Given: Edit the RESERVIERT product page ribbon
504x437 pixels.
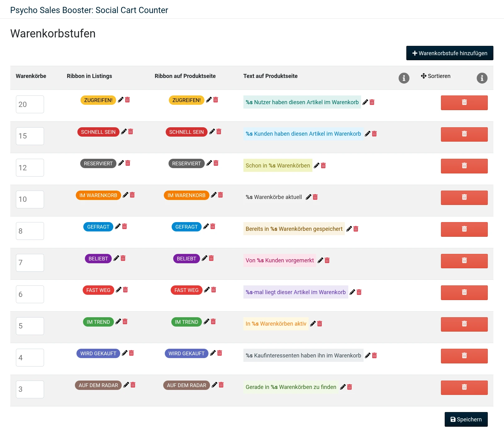Looking at the screenshot, I should click(x=209, y=163).
